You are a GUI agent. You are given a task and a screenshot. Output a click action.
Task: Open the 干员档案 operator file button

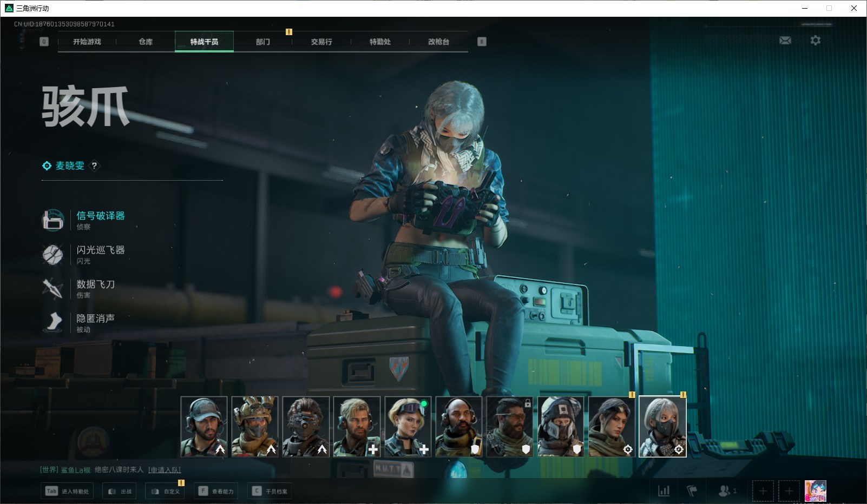tap(270, 491)
